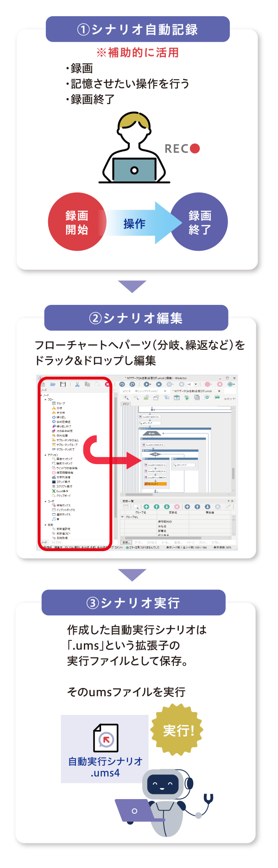Viewport: 278px width, 868px height.
Task: Switch to the ようこそ tab
Action: coord(126,391)
